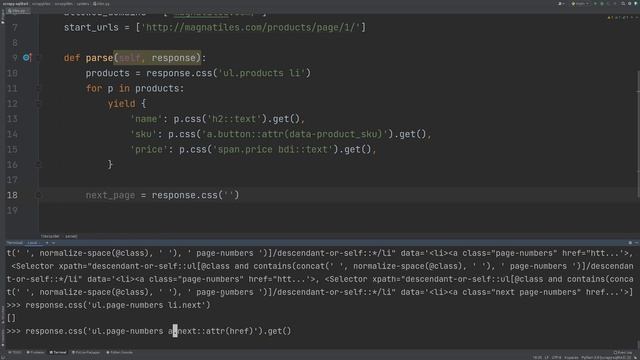Open the Python Packages tool window

86,352
